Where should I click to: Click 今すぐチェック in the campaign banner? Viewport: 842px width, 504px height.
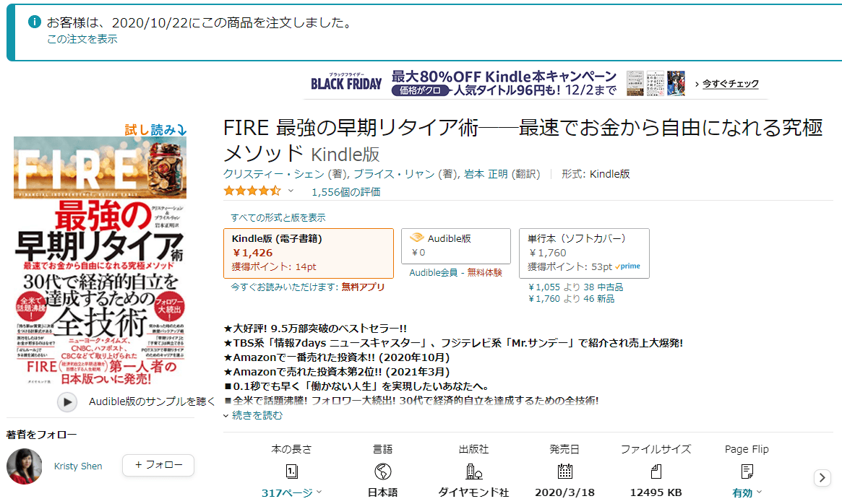tap(730, 84)
